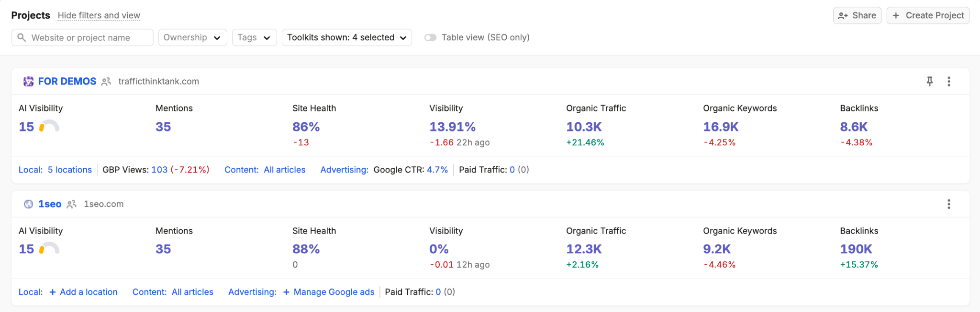980x312 pixels.
Task: Click the shared-users icon beside FOR DEMOS
Action: 106,82
